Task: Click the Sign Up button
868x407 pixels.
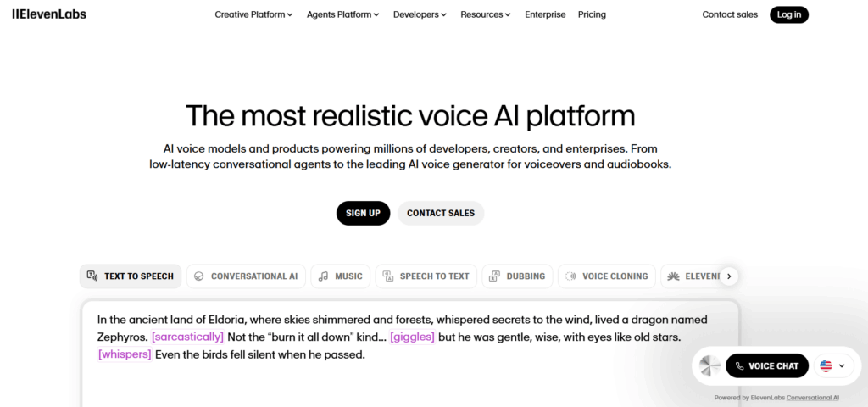Action: coord(363,213)
